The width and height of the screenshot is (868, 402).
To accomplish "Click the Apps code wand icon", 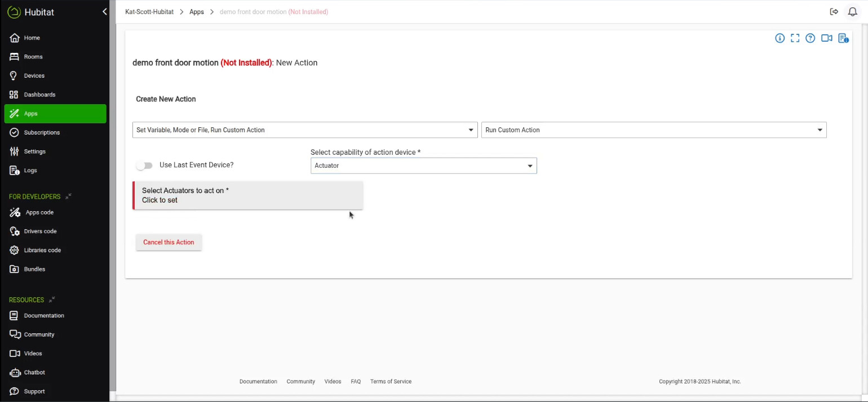I will 15,212.
